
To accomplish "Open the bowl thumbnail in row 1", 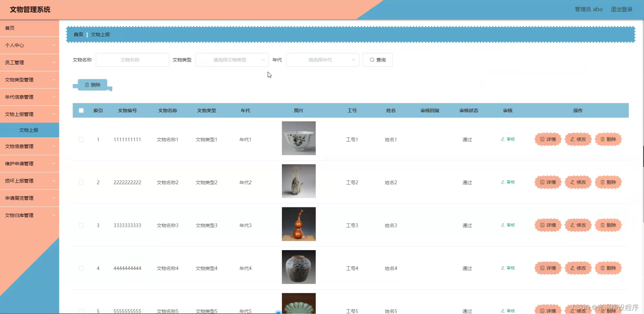I will (299, 138).
